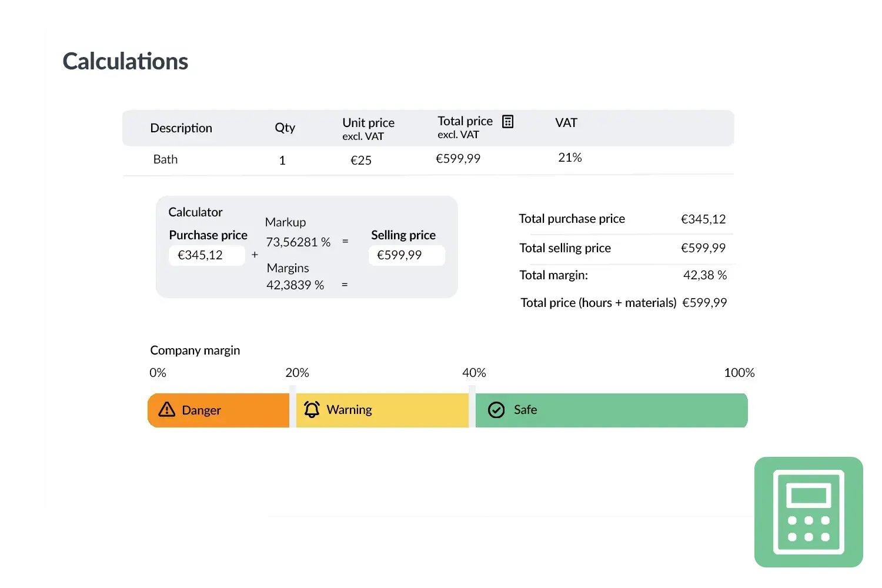
Task: Click the 21% VAT value
Action: pos(570,158)
